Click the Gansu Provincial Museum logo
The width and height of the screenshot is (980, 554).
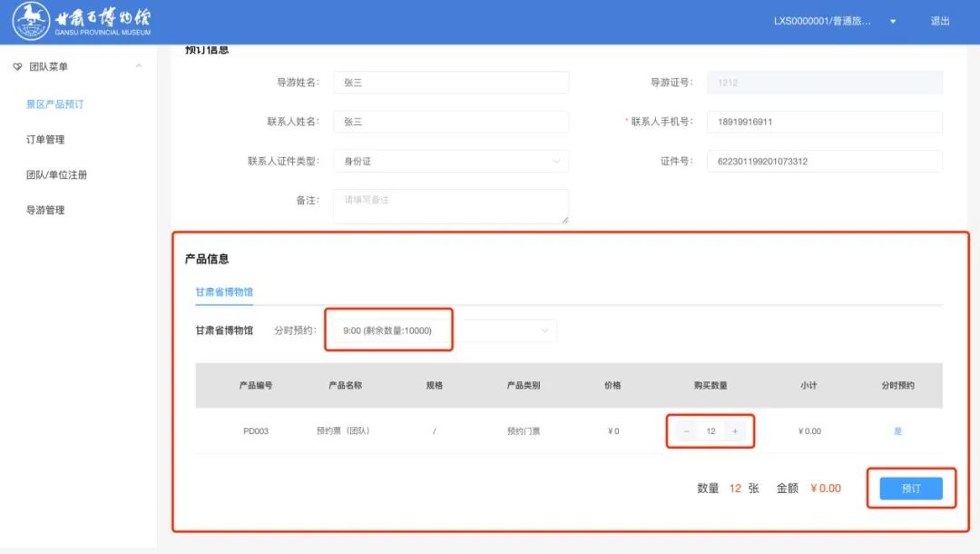82,21
